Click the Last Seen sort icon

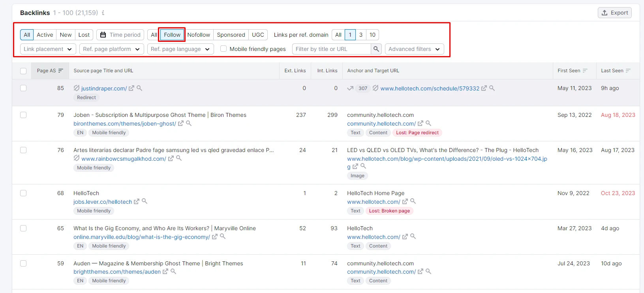(628, 71)
